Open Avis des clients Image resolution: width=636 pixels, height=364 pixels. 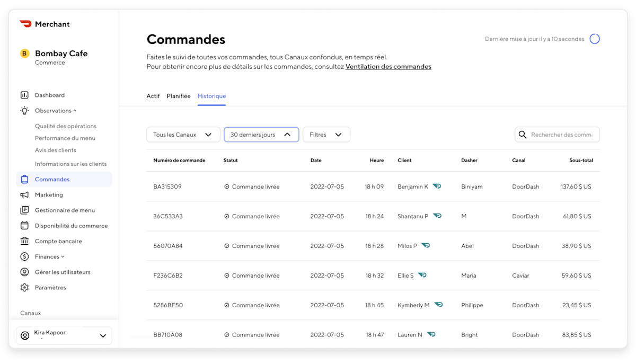coord(56,150)
